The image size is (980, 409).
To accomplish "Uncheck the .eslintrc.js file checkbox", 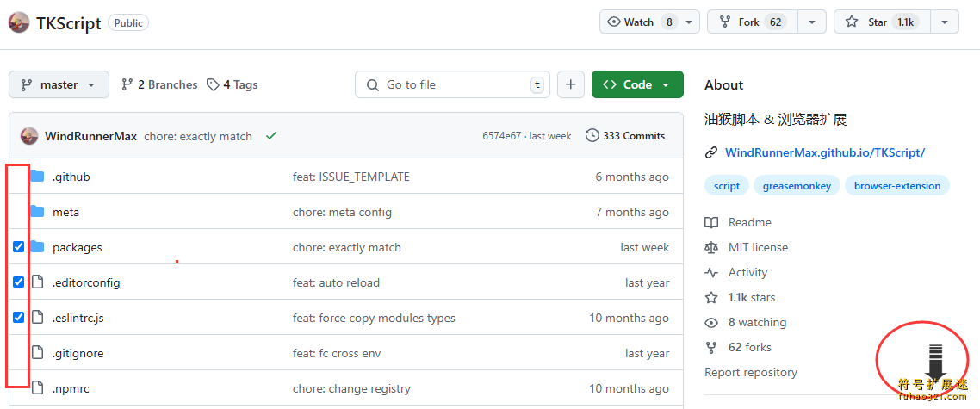I will point(19,317).
